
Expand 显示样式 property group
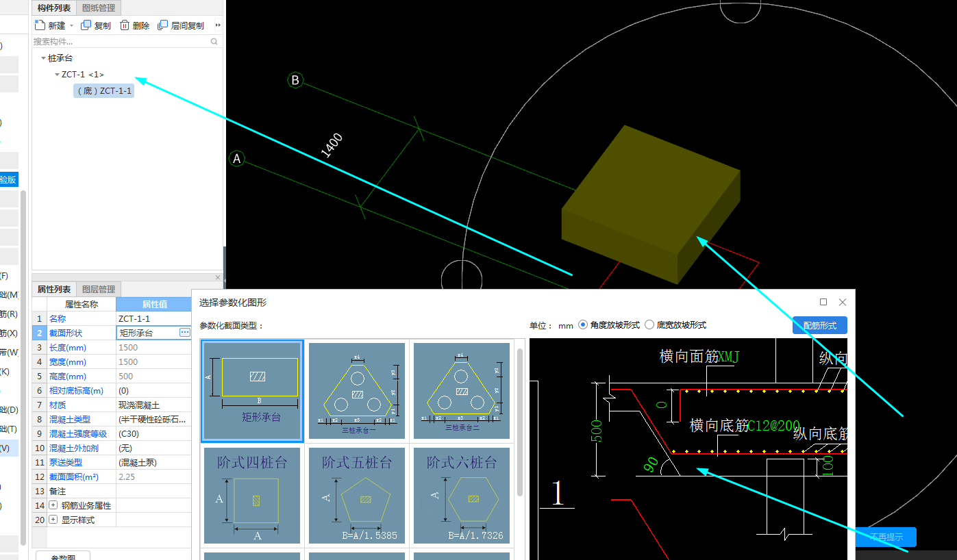point(53,520)
